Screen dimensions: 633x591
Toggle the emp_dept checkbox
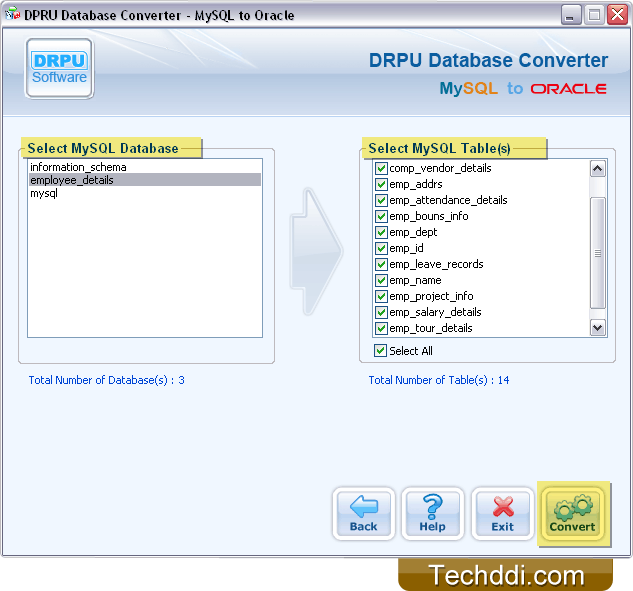(381, 233)
